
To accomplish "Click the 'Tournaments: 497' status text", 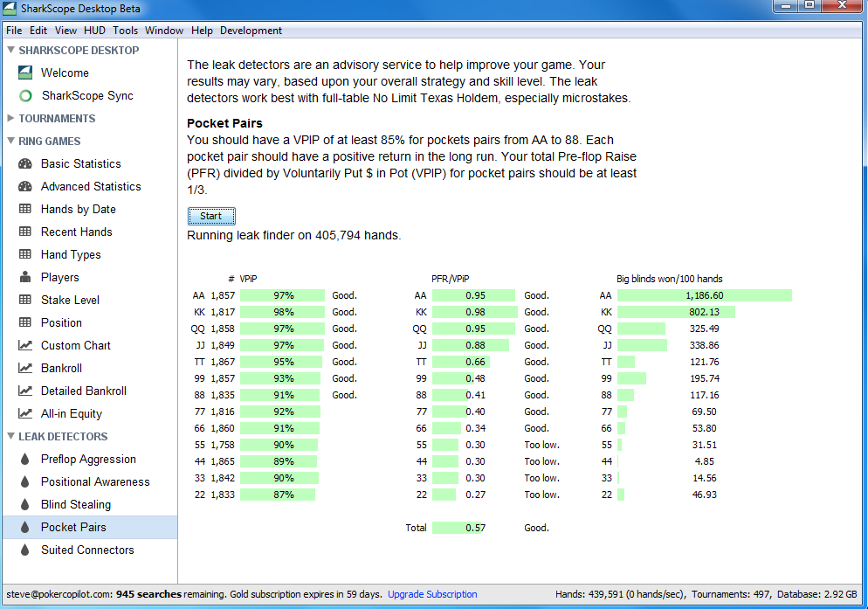I will tap(731, 594).
